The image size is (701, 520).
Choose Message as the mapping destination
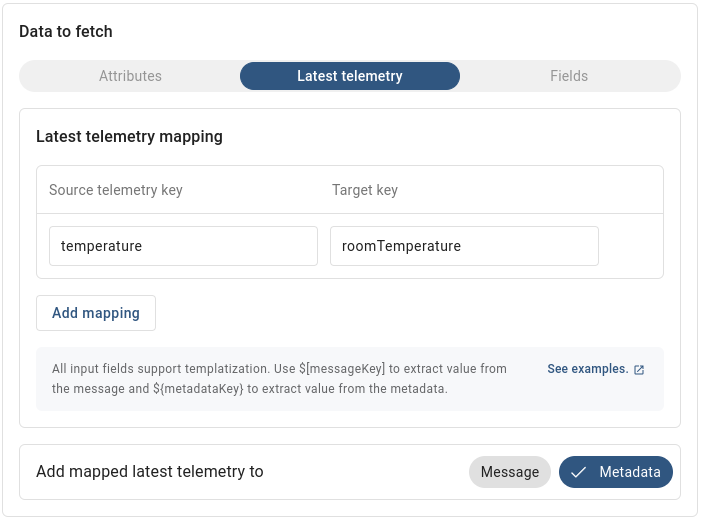click(509, 472)
